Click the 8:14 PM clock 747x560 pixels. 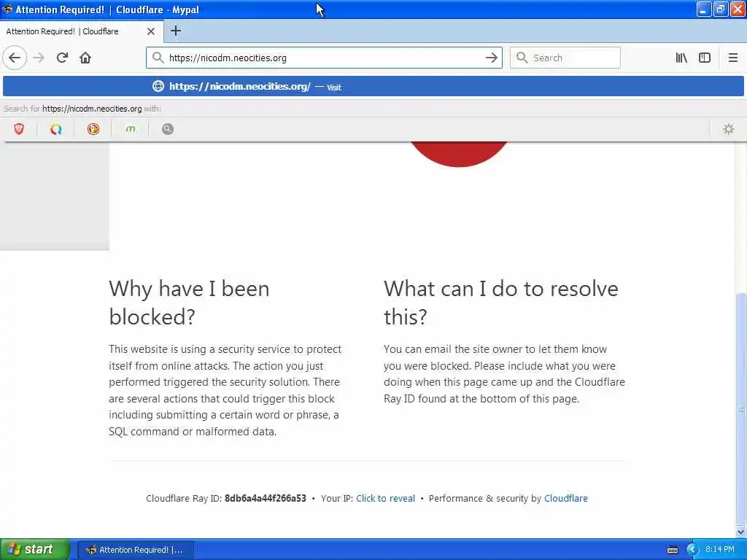tap(719, 550)
